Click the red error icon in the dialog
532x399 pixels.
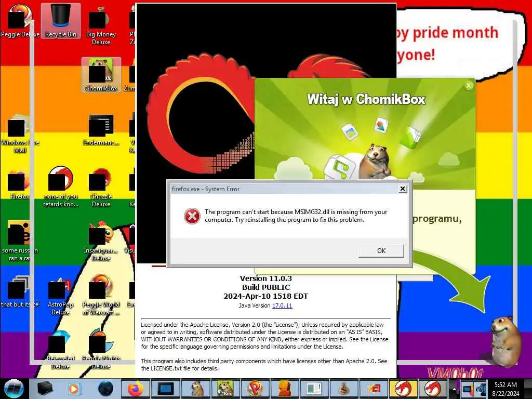tap(192, 216)
